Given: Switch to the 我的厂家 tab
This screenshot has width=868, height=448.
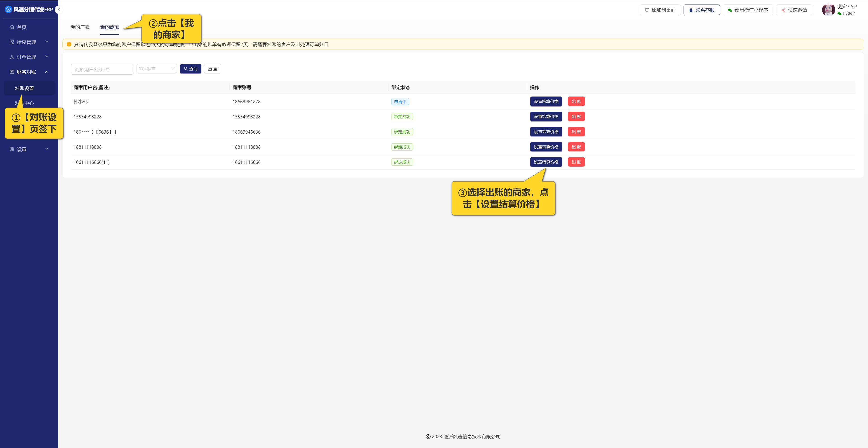Looking at the screenshot, I should [80, 27].
